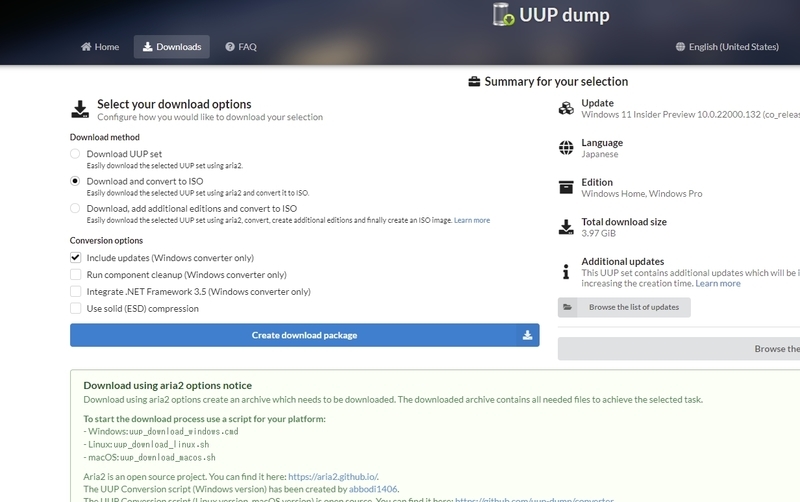800x502 pixels.
Task: Click the Windows 11 Insider Preview update name
Action: pyautogui.click(x=690, y=115)
